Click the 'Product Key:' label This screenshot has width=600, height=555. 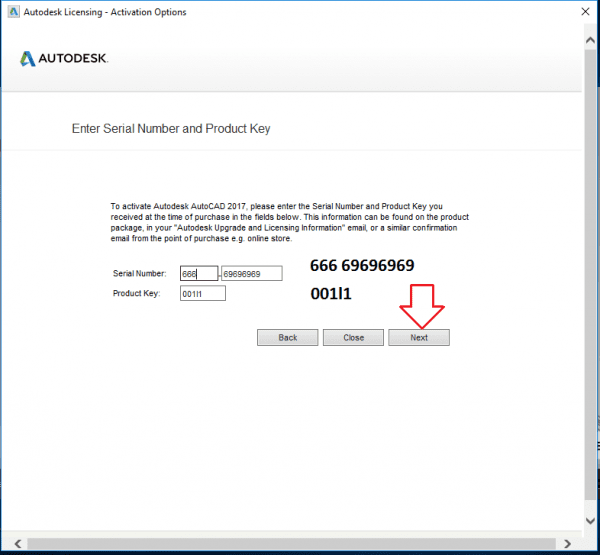136,294
